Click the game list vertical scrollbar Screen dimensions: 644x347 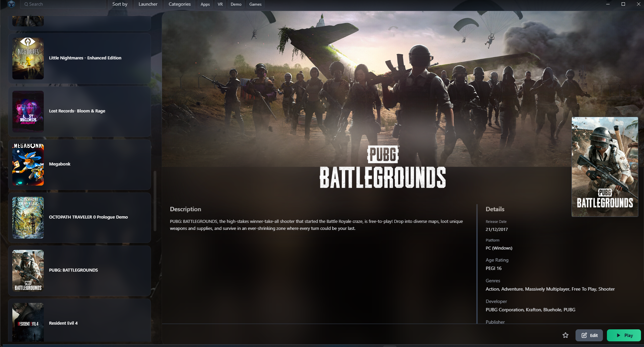click(155, 200)
